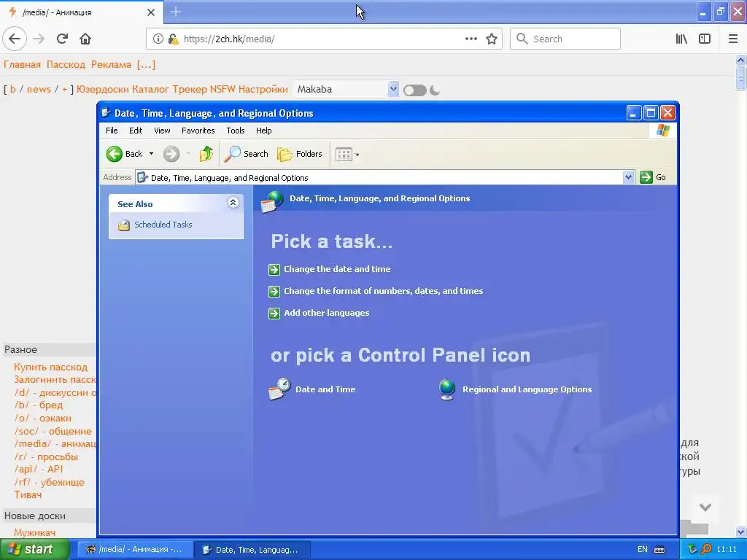Click Change the format of numbers, dates, and times
Screen dimensions: 747x560
pyautogui.click(x=384, y=291)
